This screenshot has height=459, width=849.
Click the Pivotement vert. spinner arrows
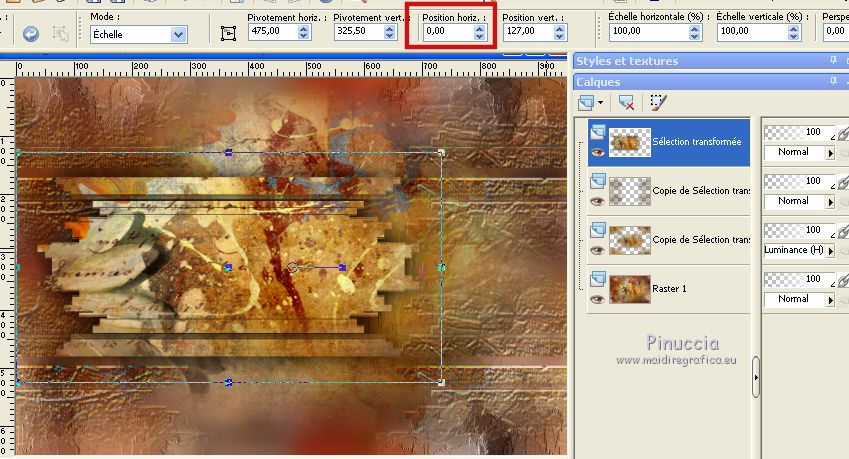pos(390,32)
